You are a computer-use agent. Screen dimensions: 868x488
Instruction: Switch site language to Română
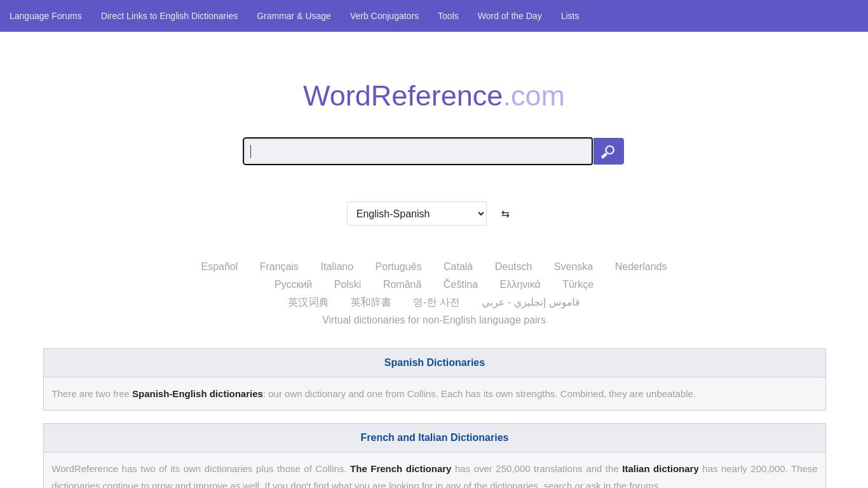tap(402, 285)
